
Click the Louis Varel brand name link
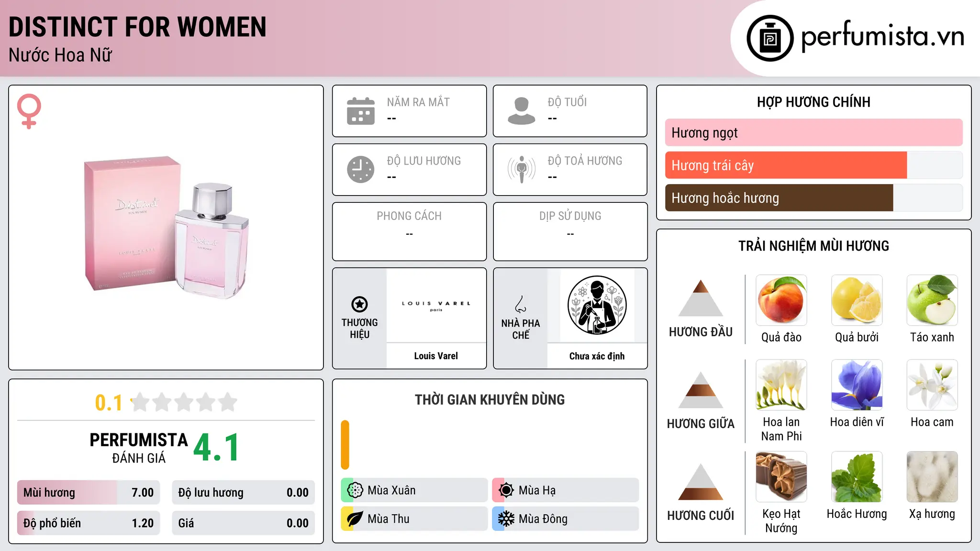pyautogui.click(x=436, y=356)
